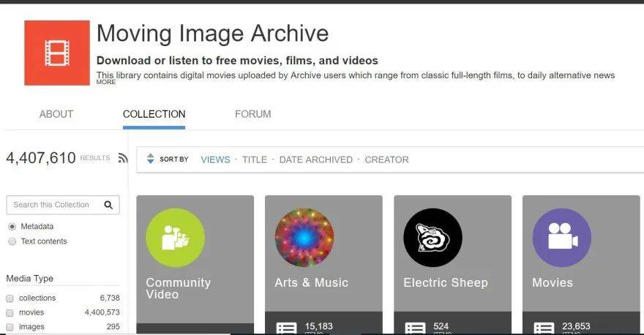Toggle sort order arrows beside Sort By
The image size is (644, 335).
point(150,159)
